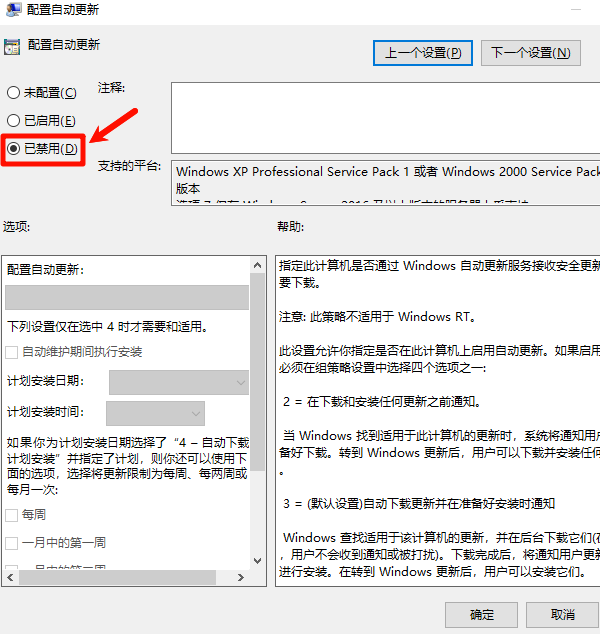Click the options panel vertical scrollbar thumb
Screen dimensions: 600x634
point(258,372)
